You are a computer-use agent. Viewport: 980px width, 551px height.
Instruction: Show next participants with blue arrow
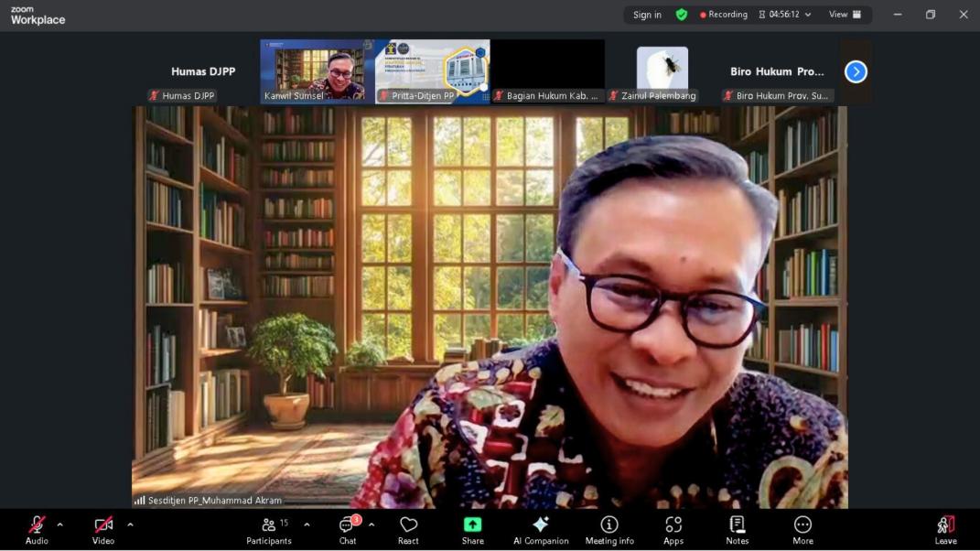[856, 72]
